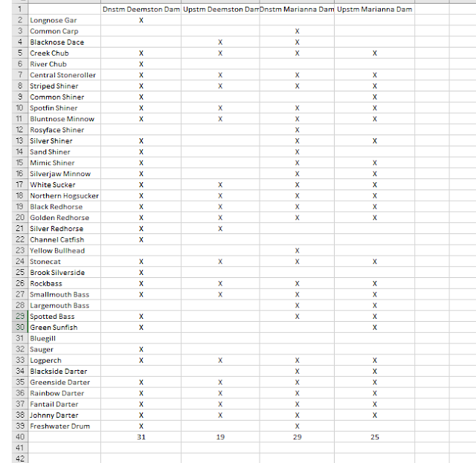Click the Silverjaw Minnow cell
Image resolution: width=476 pixels, height=463 pixels.
tap(65, 174)
